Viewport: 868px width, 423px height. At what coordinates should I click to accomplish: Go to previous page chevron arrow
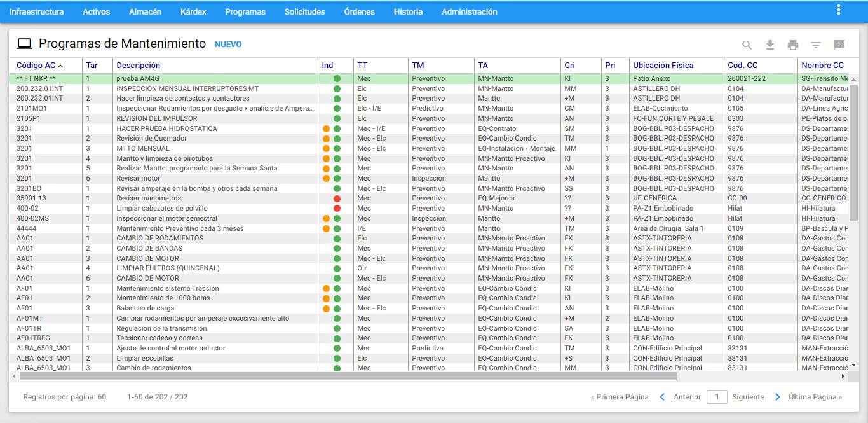pos(662,397)
